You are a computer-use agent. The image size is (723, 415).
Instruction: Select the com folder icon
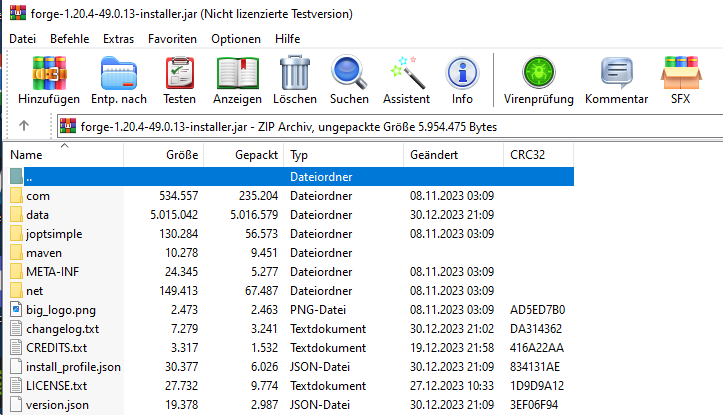click(16, 196)
